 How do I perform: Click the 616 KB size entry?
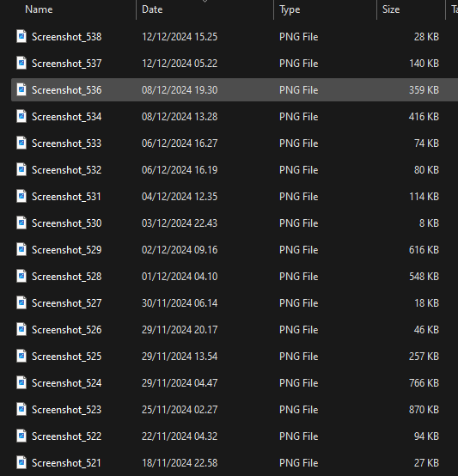click(424, 250)
